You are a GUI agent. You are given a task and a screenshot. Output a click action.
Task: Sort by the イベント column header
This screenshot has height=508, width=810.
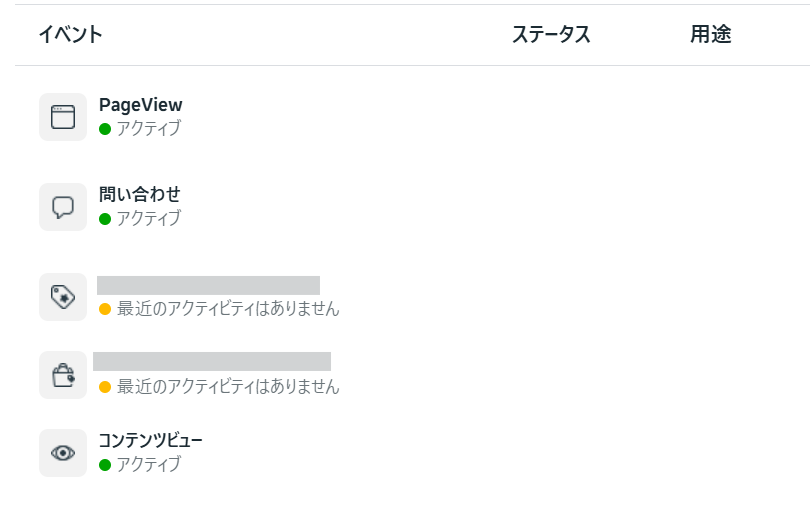coord(70,35)
